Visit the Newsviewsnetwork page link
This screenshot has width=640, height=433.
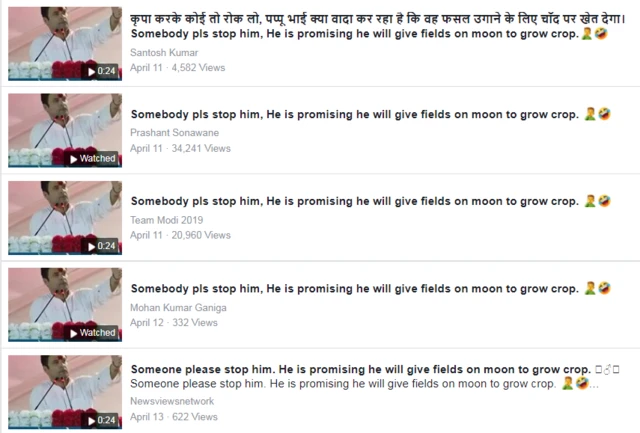[172, 401]
